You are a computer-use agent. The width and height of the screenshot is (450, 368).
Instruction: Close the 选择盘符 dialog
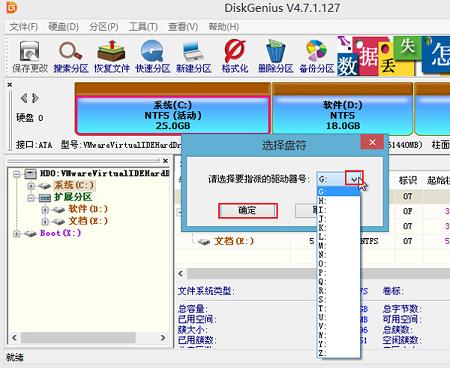372,142
